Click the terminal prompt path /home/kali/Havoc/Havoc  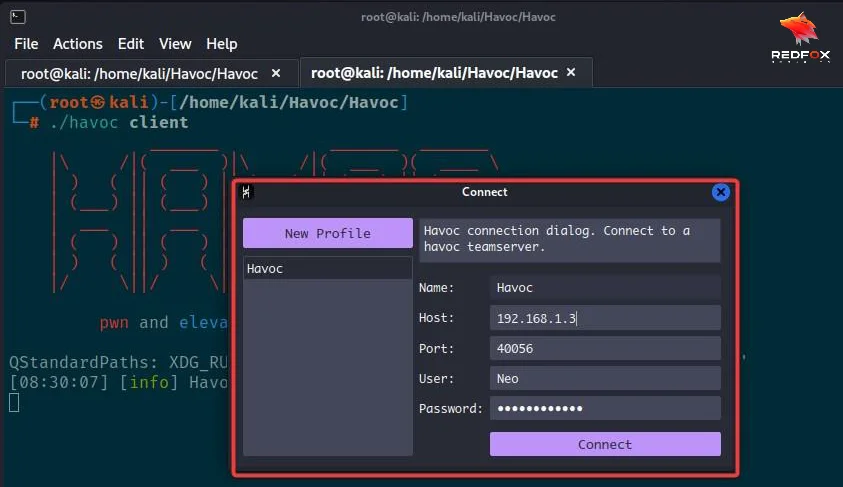[289, 102]
